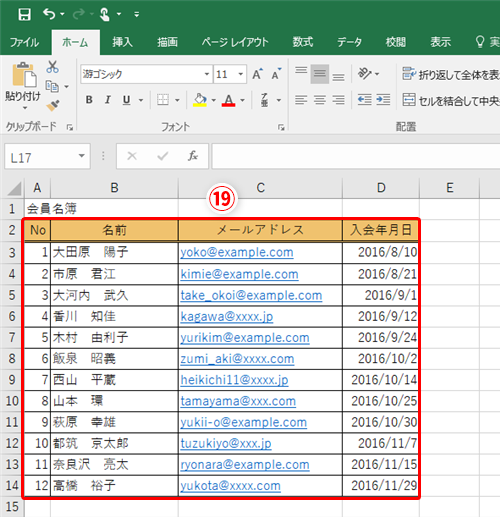Click inside the formula bar input
The height and width of the screenshot is (517, 500).
356,156
